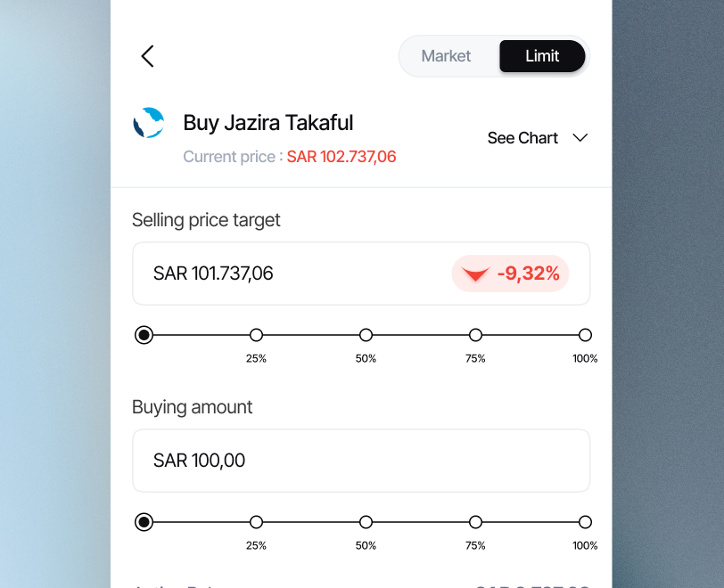Open the See Chart link

[522, 138]
